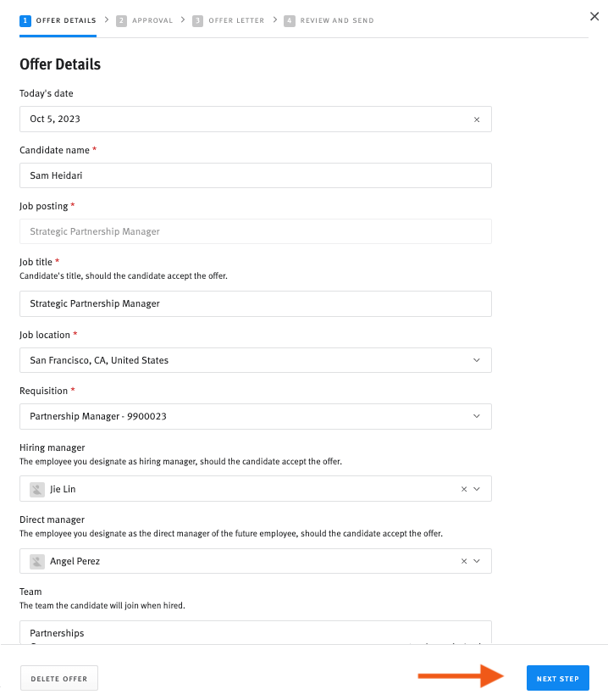Select the Partnerships team field
This screenshot has height=700, width=608.
pyautogui.click(x=254, y=633)
